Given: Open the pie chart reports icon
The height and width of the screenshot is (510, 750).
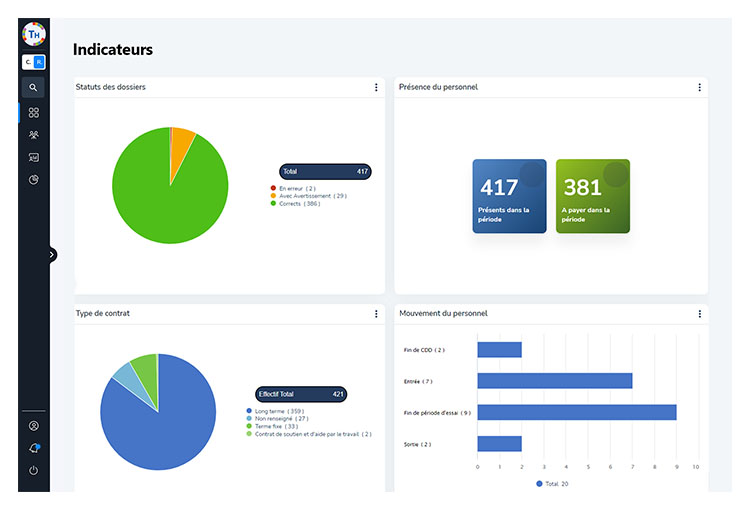Looking at the screenshot, I should (x=33, y=180).
